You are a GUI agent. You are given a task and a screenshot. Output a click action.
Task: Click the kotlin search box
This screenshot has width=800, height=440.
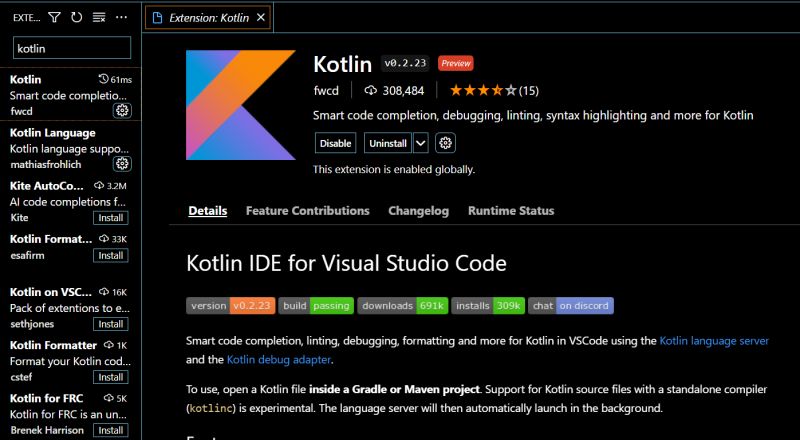71,48
